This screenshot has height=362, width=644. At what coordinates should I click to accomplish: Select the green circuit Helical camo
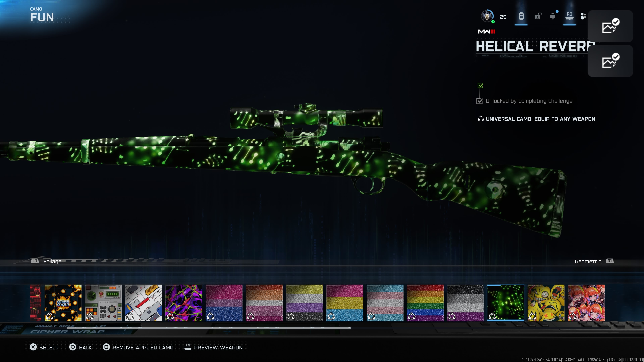(506, 303)
